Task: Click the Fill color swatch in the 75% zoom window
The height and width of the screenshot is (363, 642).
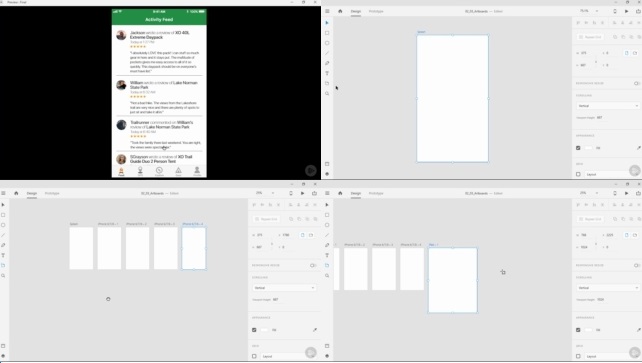Action: pos(589,148)
